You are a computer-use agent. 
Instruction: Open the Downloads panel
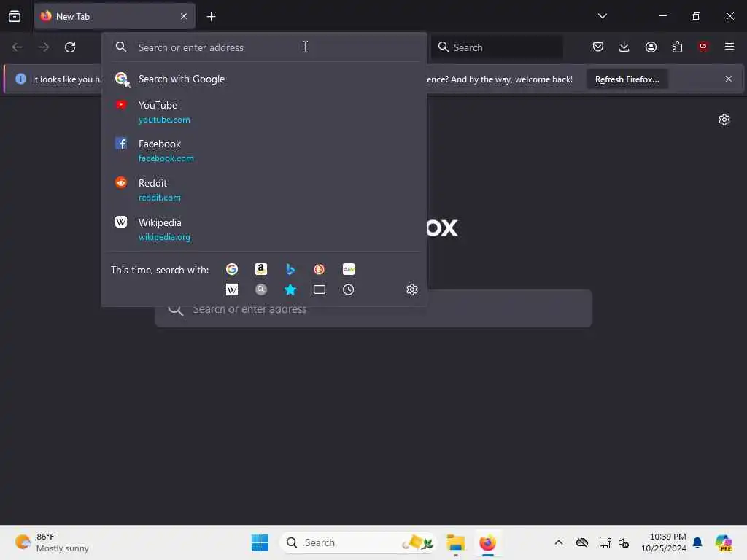click(x=624, y=47)
